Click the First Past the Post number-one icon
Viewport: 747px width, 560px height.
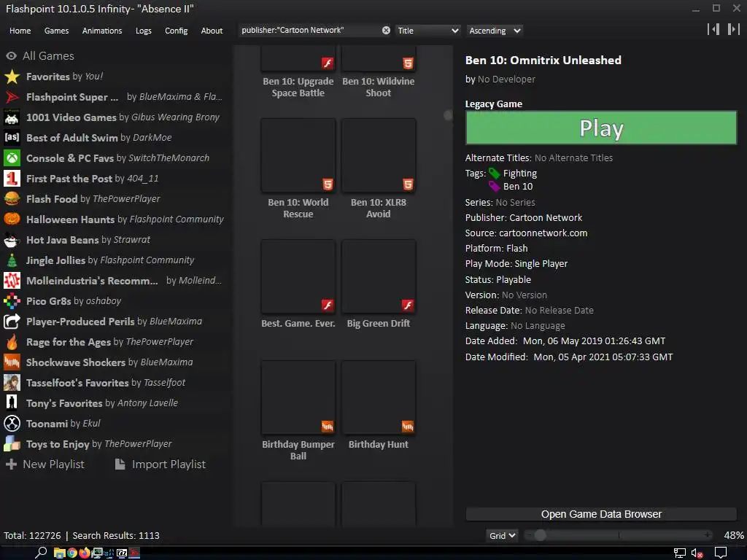(12, 179)
